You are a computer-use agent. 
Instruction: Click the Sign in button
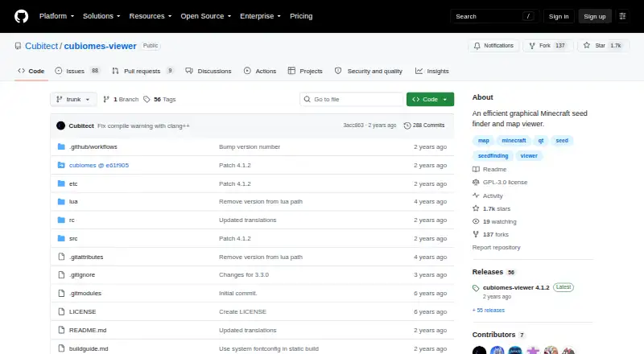559,16
